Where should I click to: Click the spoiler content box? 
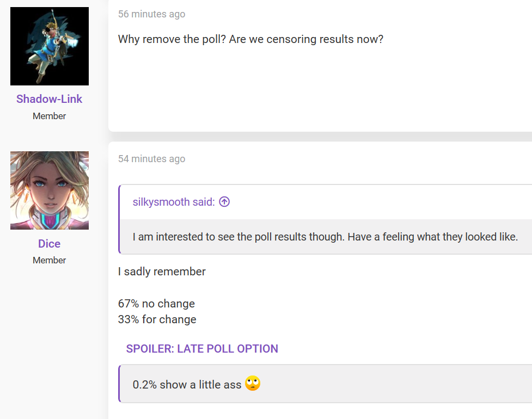point(326,384)
